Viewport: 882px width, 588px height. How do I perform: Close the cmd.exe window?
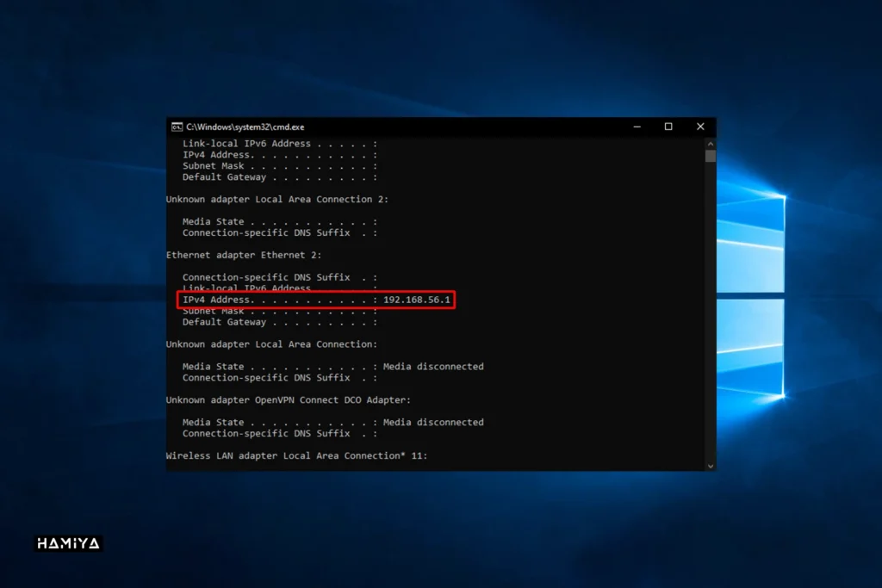pyautogui.click(x=700, y=127)
